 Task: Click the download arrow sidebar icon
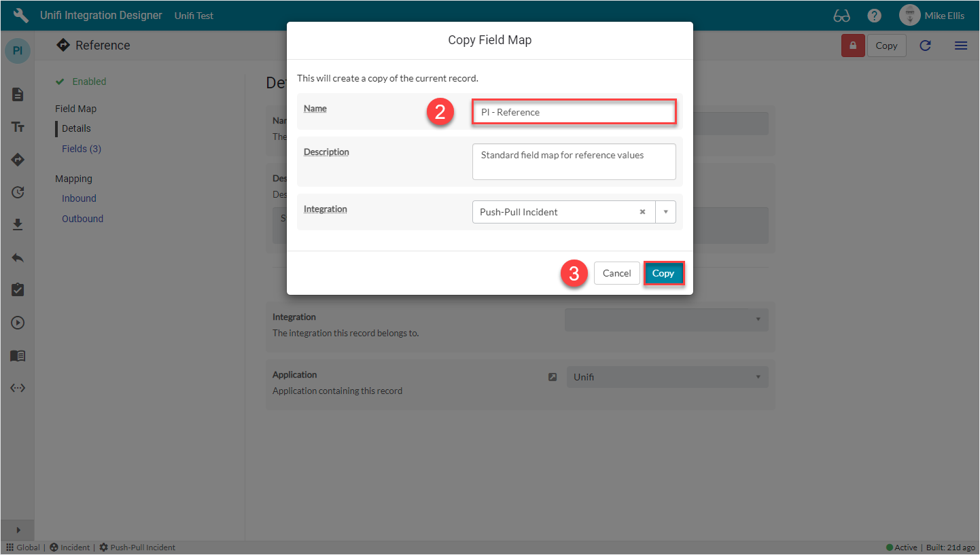tap(18, 225)
